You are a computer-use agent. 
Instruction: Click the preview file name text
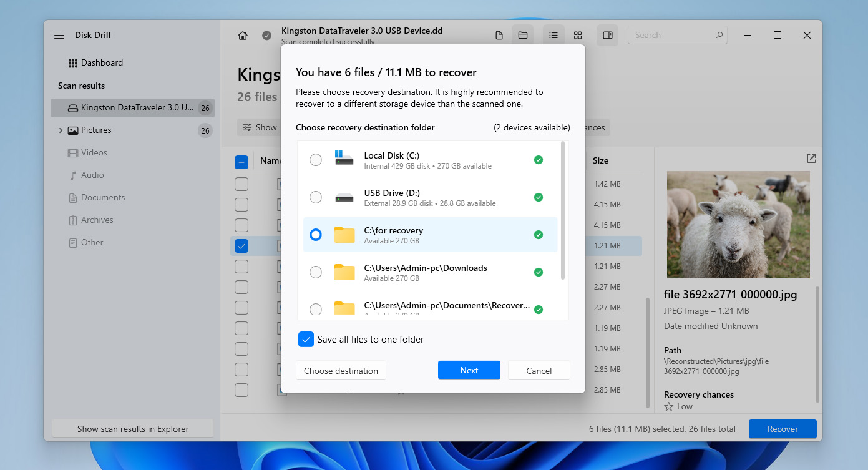731,295
